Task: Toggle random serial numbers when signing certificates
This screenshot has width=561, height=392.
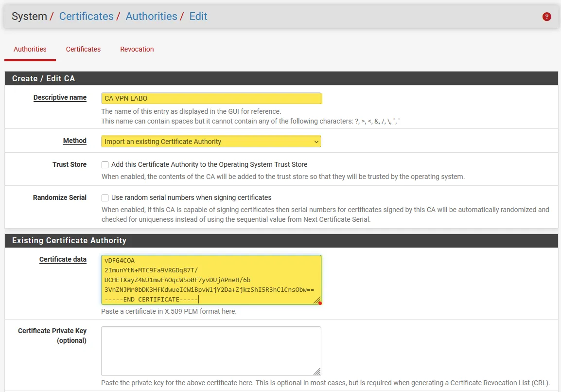Action: click(x=105, y=198)
